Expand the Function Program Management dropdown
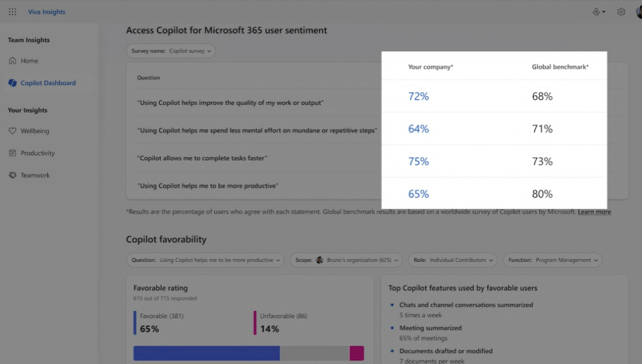This screenshot has width=642, height=364. click(552, 260)
